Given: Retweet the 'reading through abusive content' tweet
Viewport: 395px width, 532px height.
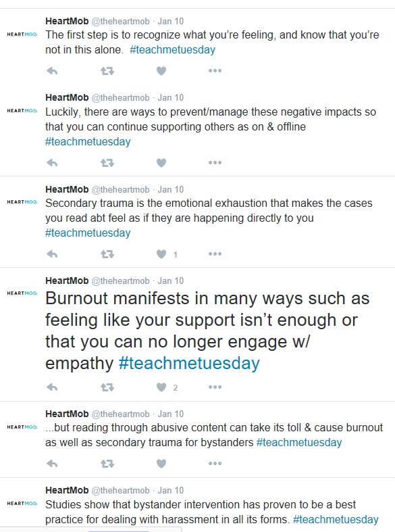Looking at the screenshot, I should (x=107, y=464).
